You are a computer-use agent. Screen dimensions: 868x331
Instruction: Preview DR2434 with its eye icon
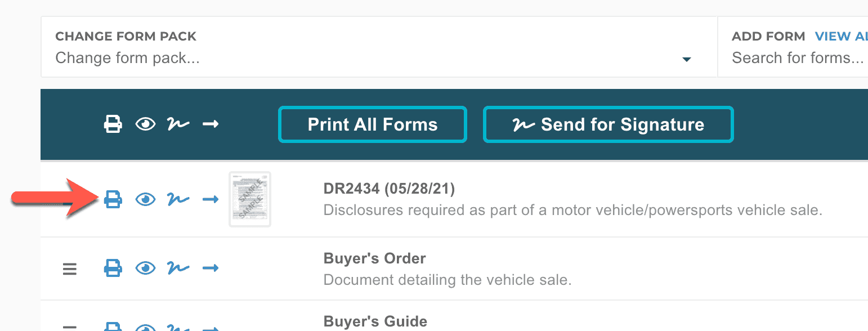pos(146,199)
